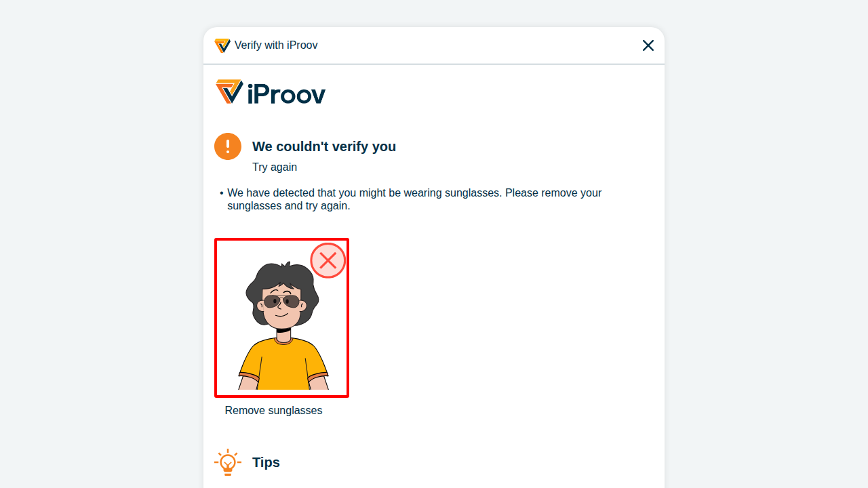This screenshot has width=868, height=488.
Task: Click the sunglasses detected message text
Action: pyautogui.click(x=414, y=199)
